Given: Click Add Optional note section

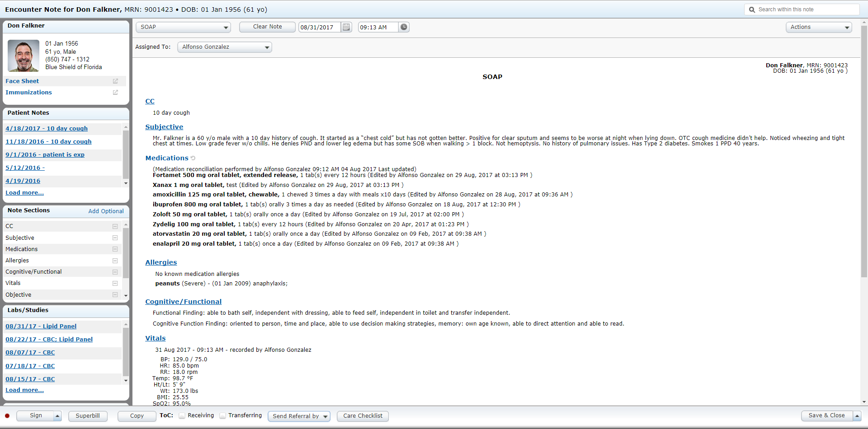Looking at the screenshot, I should tap(106, 211).
